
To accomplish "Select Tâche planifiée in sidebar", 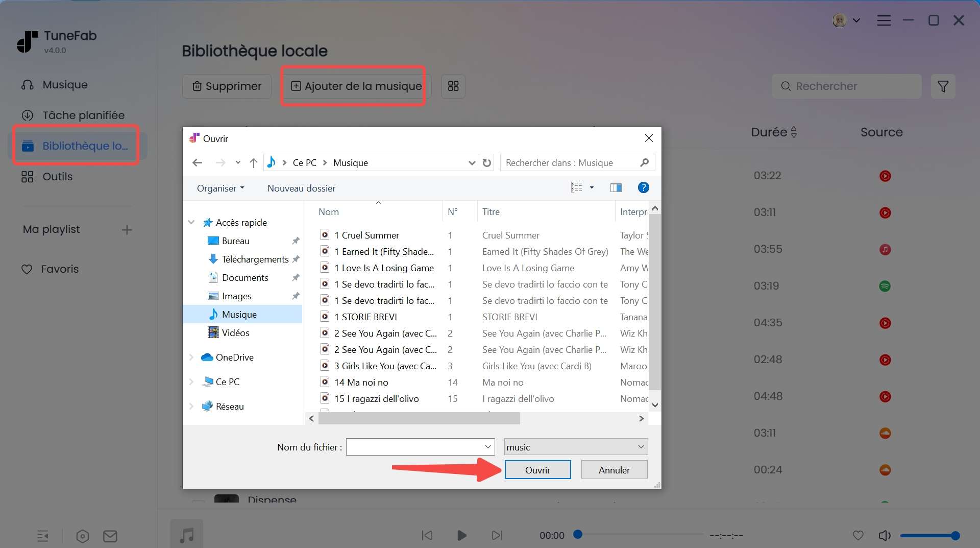I will (83, 115).
